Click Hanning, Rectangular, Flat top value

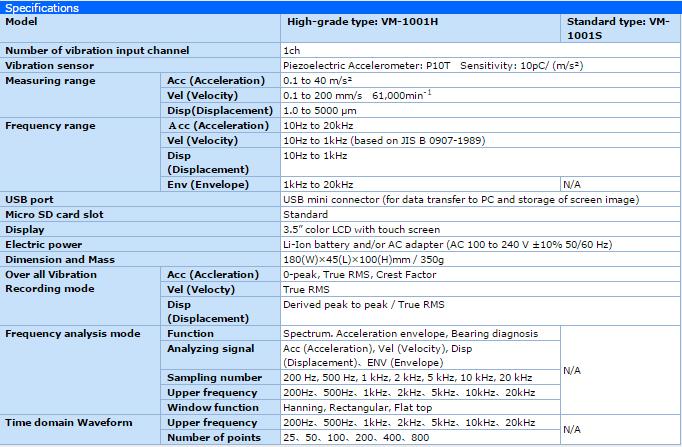point(358,407)
